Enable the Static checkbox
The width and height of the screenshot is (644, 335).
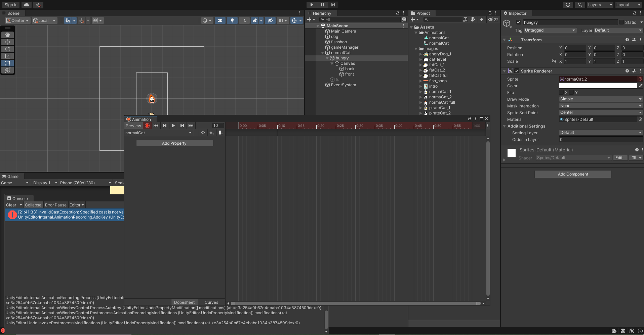coord(621,22)
